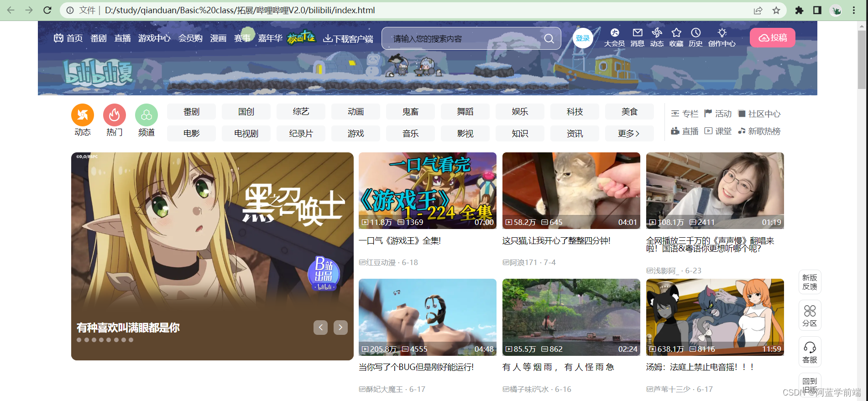Open the BUG video thumbnail 04:48
Screen dimensions: 868x401
[x=428, y=317]
